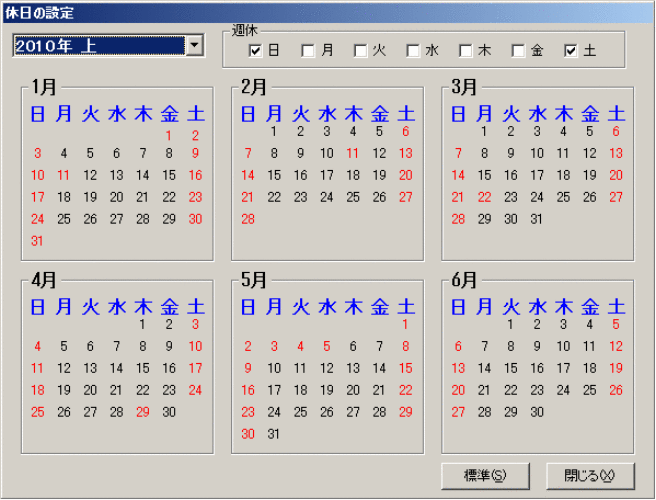The width and height of the screenshot is (656, 500).
Task: Enable the 木 (Thursday) weekly holiday checkbox
Action: tap(466, 50)
